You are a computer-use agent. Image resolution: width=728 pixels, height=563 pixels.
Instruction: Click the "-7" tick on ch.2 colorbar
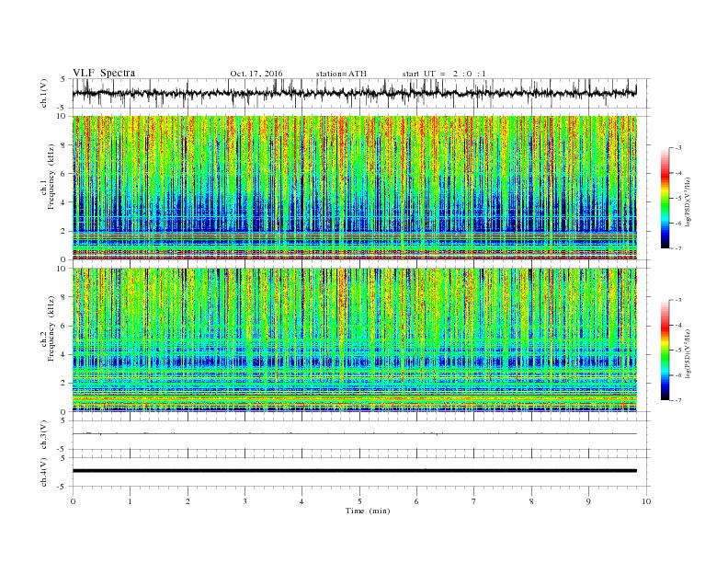(x=678, y=400)
